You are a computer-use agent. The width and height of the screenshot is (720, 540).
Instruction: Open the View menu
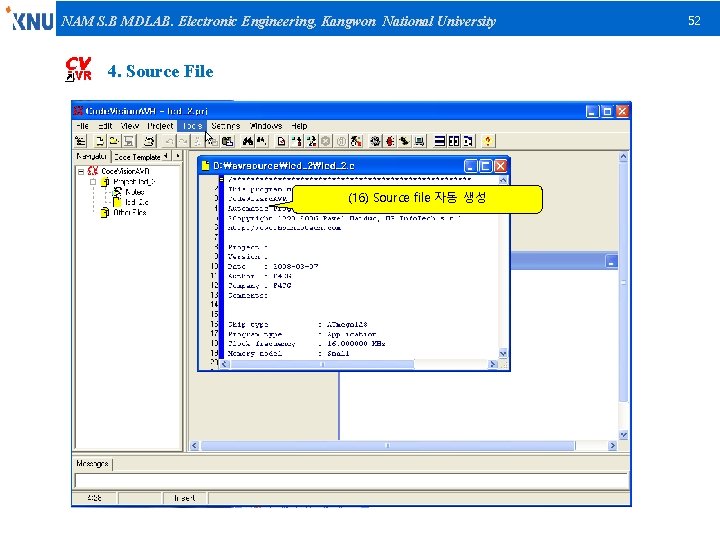point(129,126)
